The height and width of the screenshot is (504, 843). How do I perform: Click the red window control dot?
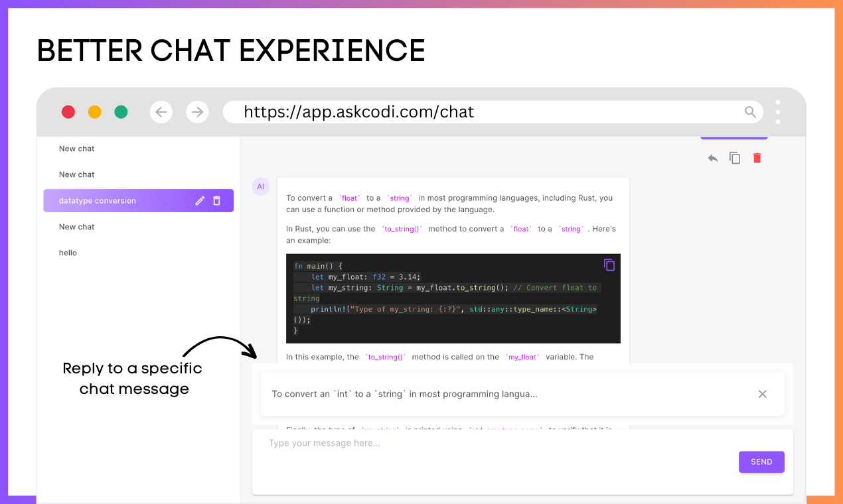coord(68,112)
